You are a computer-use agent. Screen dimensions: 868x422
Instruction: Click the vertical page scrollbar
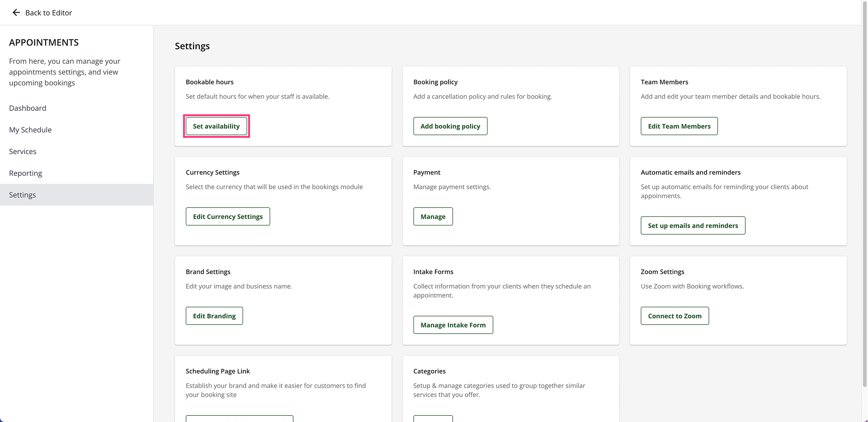coord(864,194)
